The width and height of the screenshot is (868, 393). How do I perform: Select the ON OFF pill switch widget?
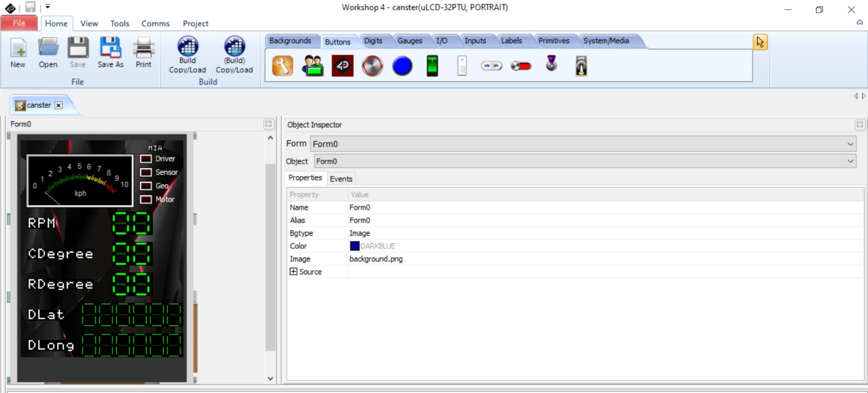tap(492, 66)
